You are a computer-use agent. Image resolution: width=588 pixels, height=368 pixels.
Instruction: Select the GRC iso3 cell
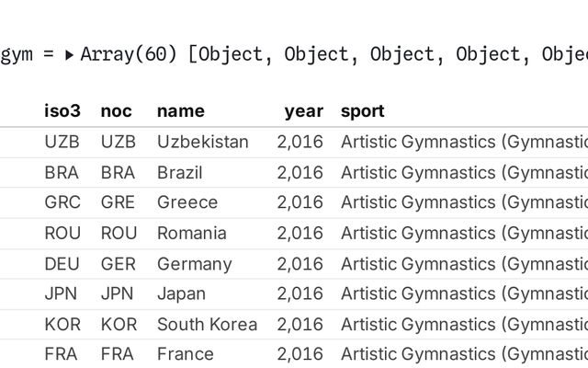(x=62, y=202)
